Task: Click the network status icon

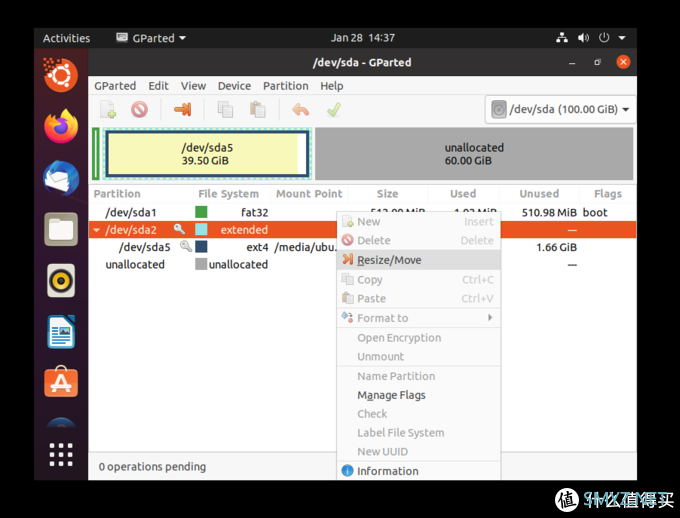Action: 562,38
